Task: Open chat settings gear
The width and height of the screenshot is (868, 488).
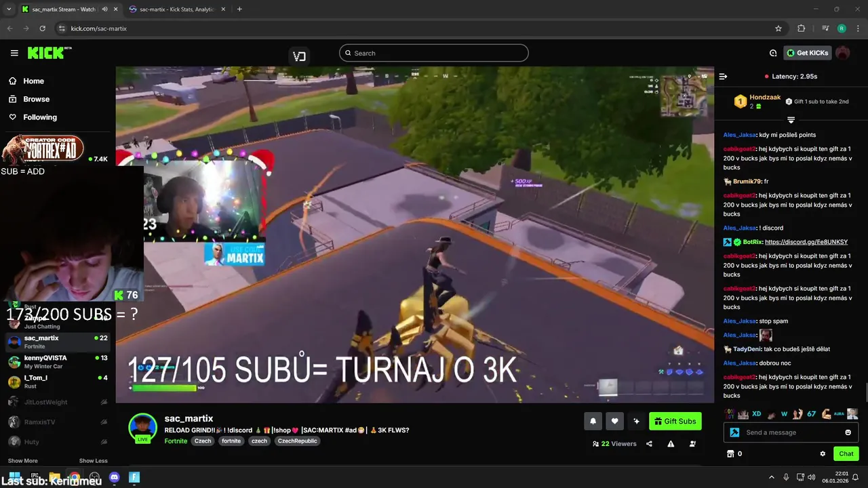Action: pyautogui.click(x=823, y=453)
